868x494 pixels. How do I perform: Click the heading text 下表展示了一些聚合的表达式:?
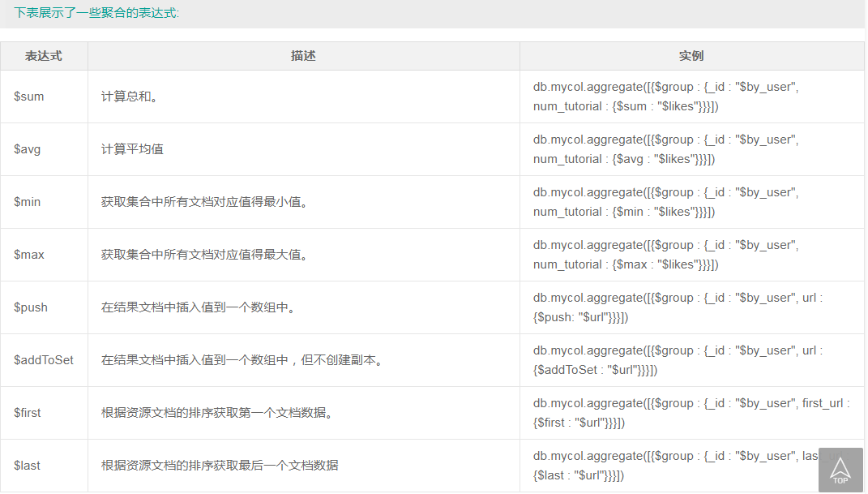click(x=96, y=13)
